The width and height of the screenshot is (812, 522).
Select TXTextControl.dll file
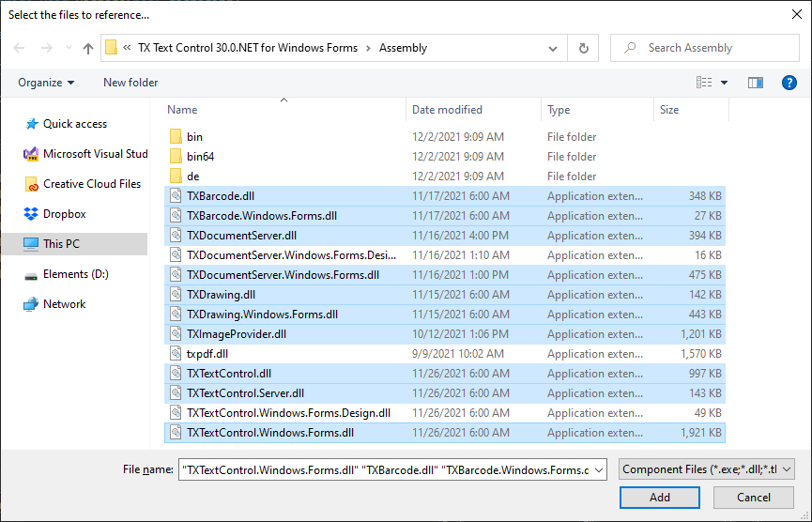[445, 374]
